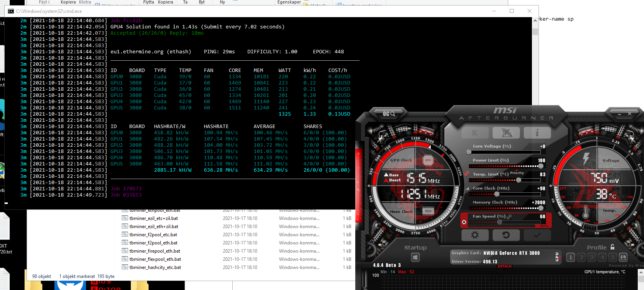Select Afterburner profile slot 4
644x290 pixels.
pos(602,257)
